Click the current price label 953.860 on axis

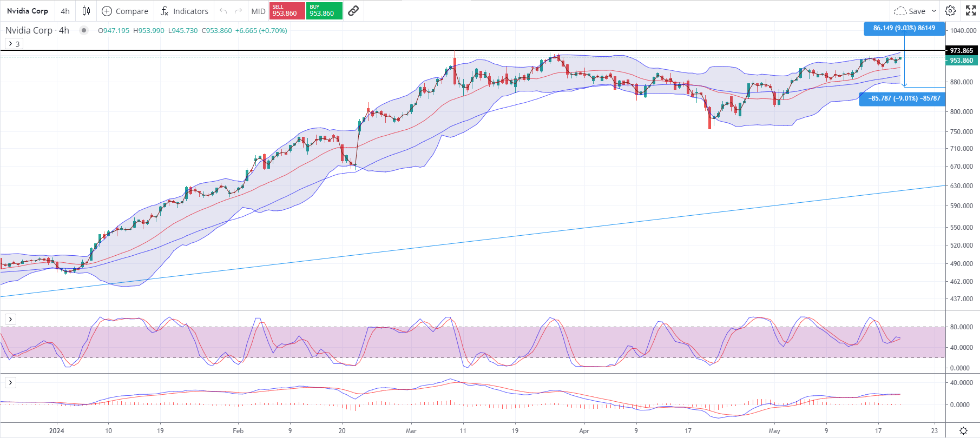(962, 61)
